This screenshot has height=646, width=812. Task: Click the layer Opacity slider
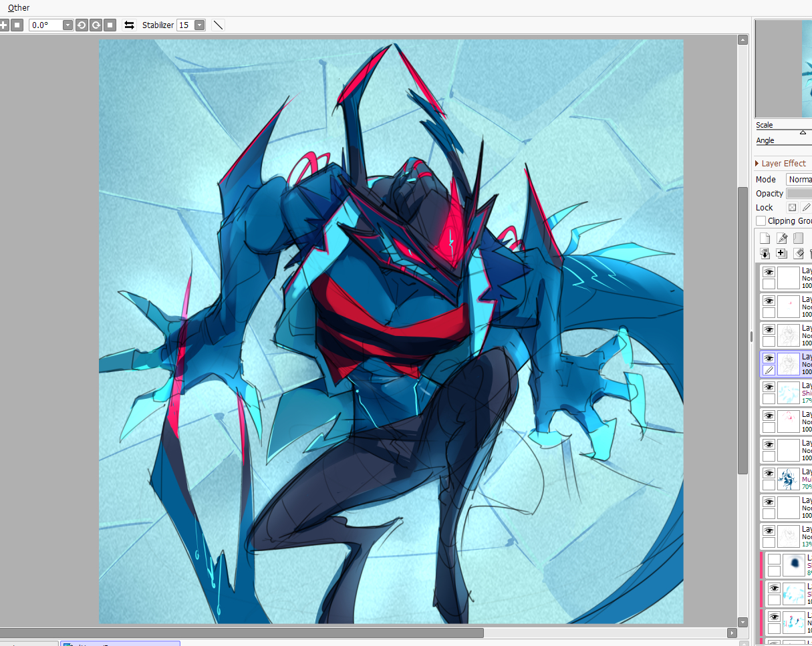click(799, 193)
